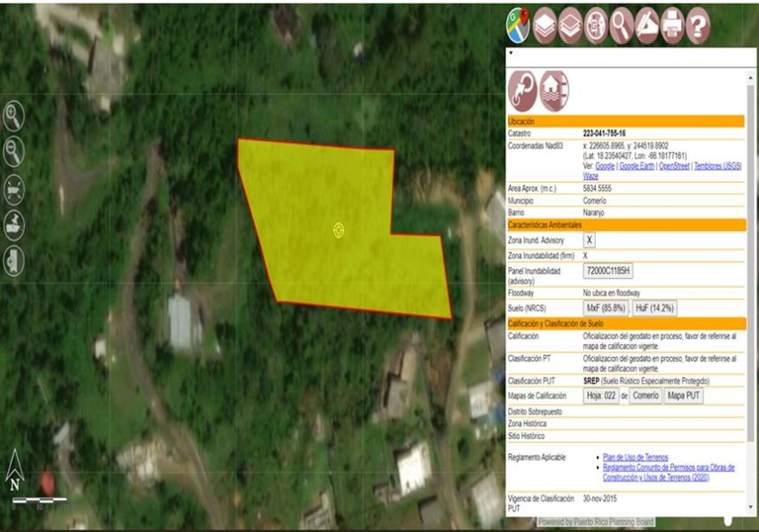Toggle the swipe layer tool icon

point(14,261)
